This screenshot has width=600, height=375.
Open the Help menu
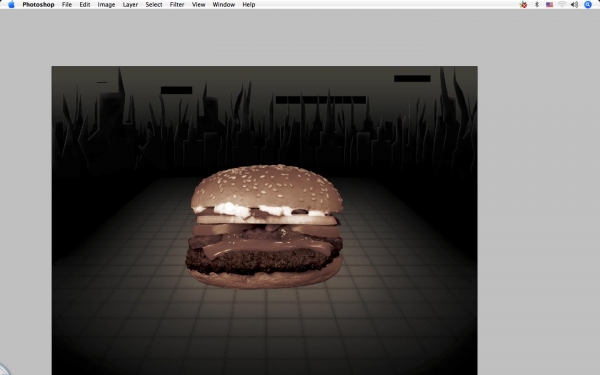click(249, 5)
